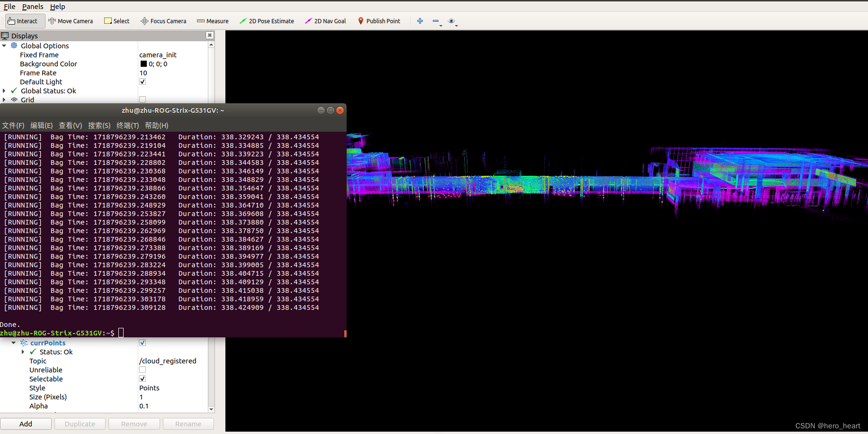Toggle the Default Light checkbox
The width and height of the screenshot is (868, 434).
(143, 81)
